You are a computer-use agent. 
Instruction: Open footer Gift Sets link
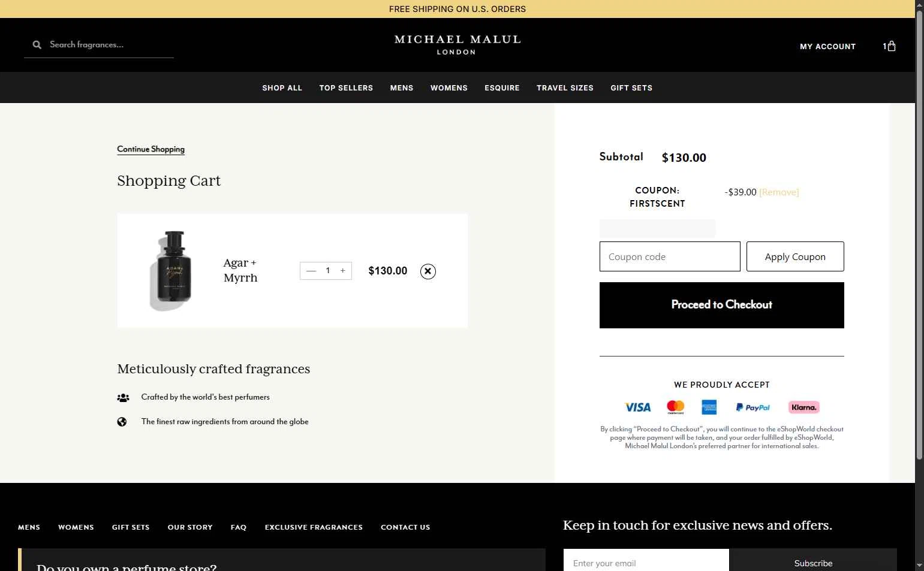[131, 527]
